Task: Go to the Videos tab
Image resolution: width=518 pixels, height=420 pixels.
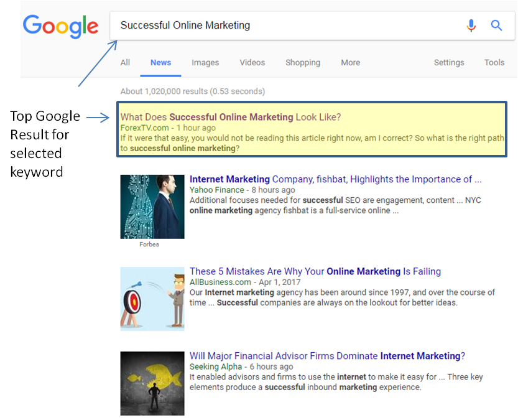Action: coord(252,62)
